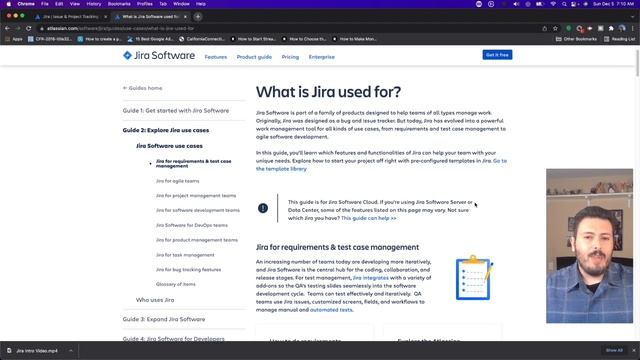Open Jira for product management teams
Screen dimensions: 640x360
pos(197,240)
